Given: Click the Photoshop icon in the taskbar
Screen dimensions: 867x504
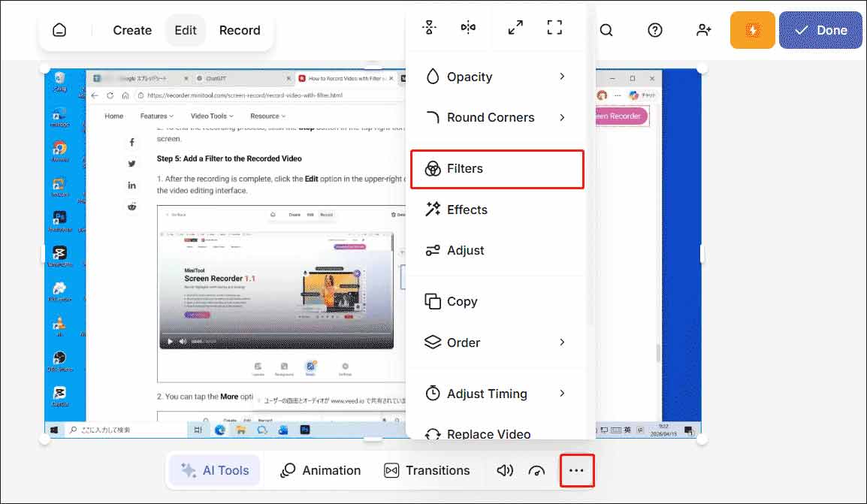Looking at the screenshot, I should coord(305,430).
